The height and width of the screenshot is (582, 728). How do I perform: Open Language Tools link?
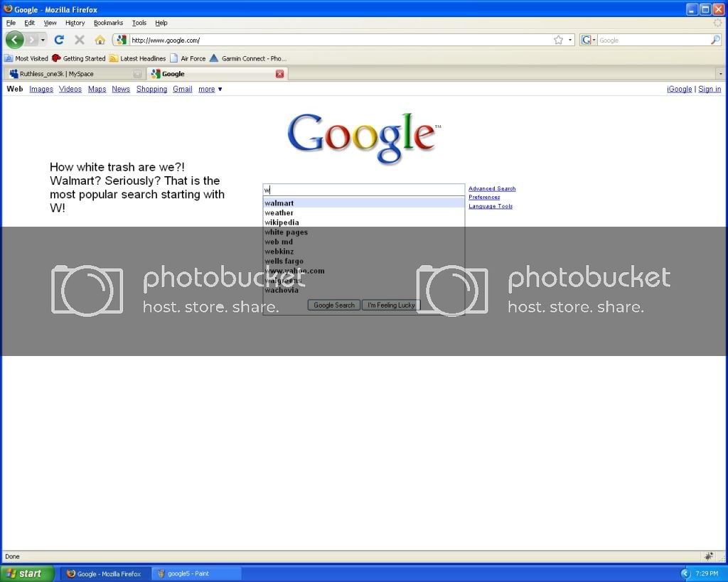pyautogui.click(x=491, y=206)
